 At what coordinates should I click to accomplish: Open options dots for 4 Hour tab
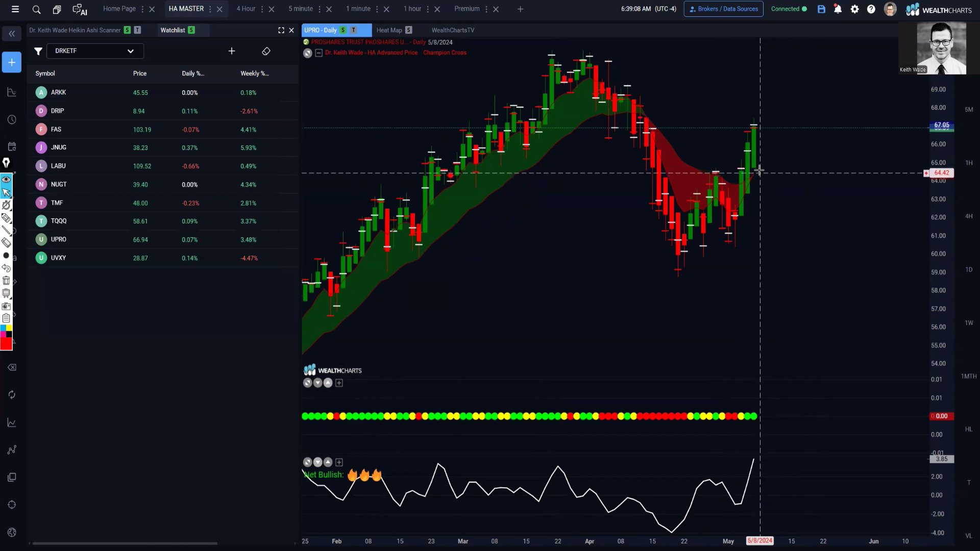pos(262,9)
